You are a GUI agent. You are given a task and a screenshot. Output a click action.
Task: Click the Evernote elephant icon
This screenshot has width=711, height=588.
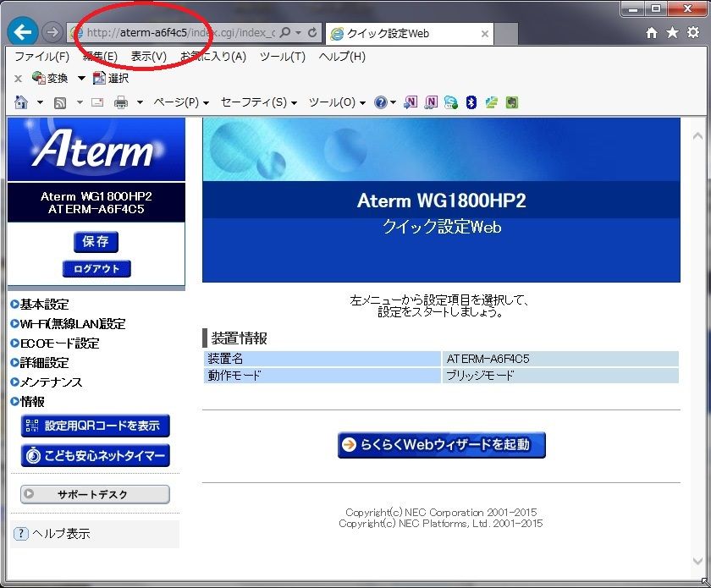tap(512, 102)
